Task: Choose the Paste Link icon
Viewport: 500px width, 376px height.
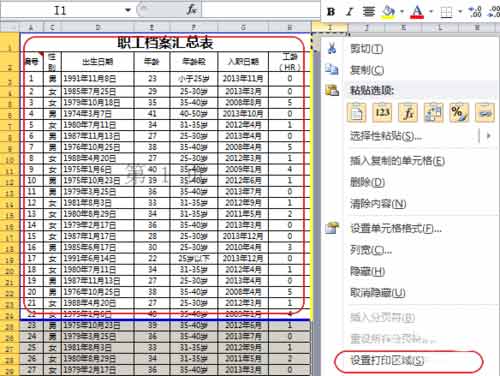Action: pos(485,112)
